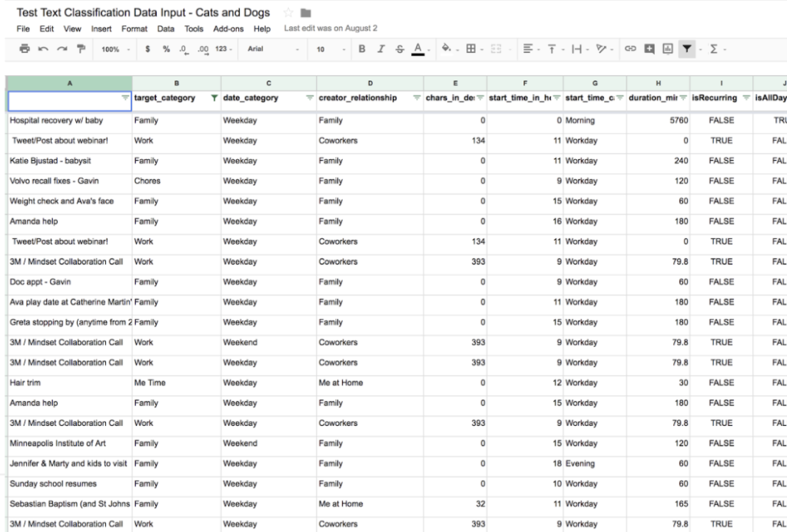Open the Tools menu
Screen dimensions: 787x532
click(194, 28)
